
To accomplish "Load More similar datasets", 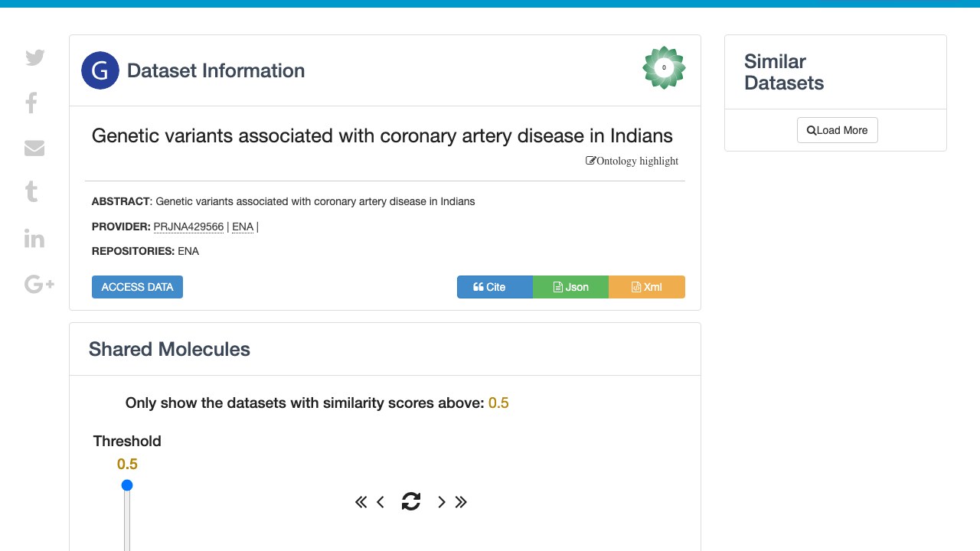I will point(837,130).
